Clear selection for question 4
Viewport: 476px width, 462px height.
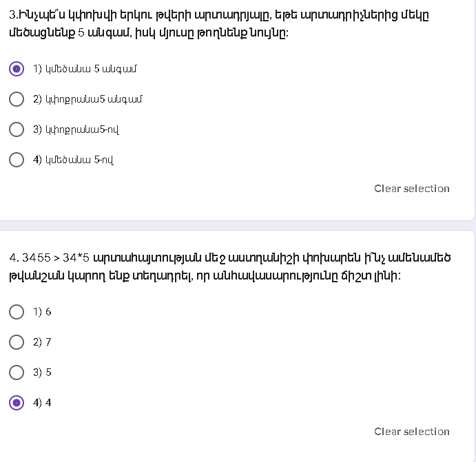tap(411, 432)
